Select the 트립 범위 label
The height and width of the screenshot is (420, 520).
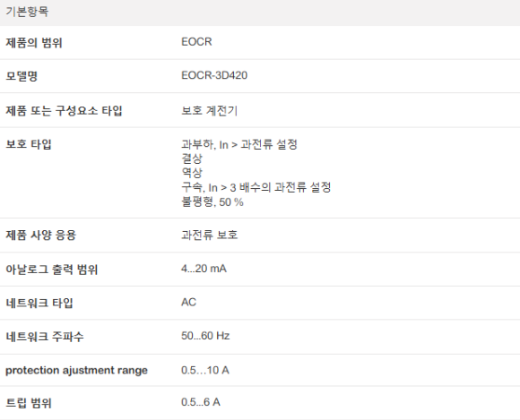[29, 403]
